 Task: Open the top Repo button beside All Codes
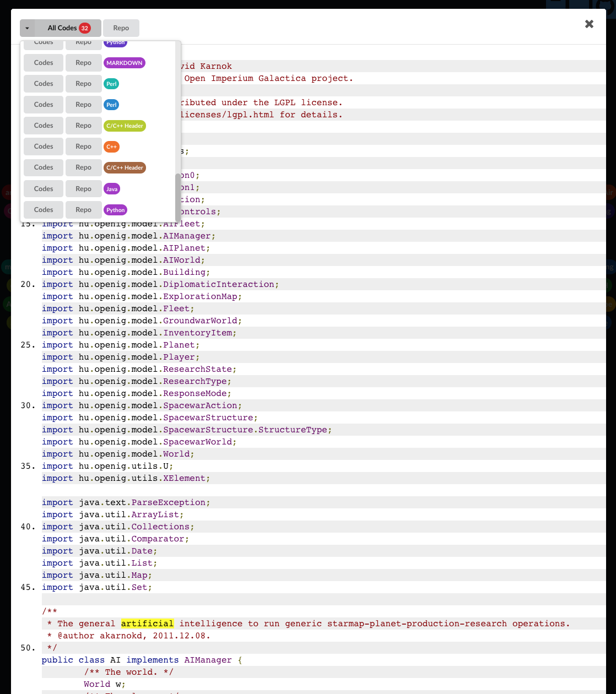point(121,28)
